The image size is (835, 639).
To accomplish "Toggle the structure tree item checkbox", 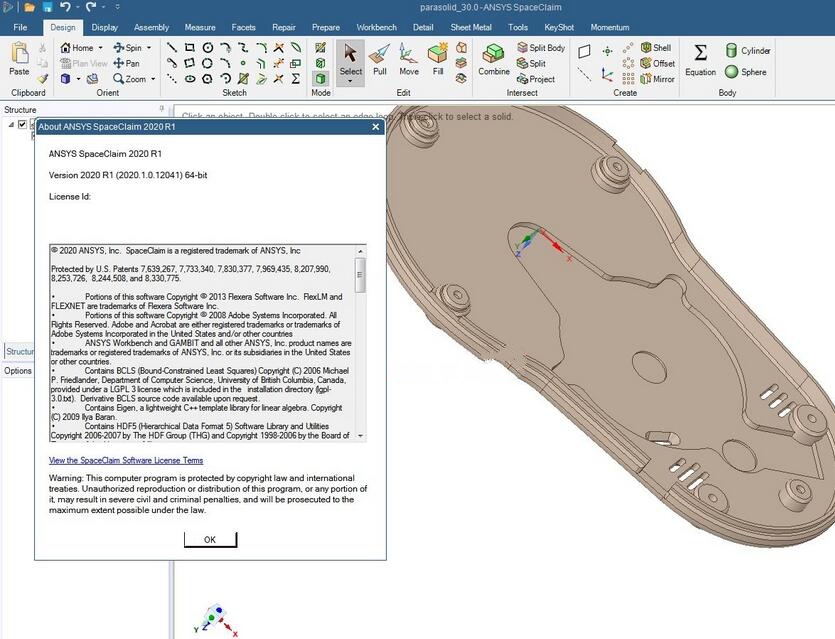I will pos(22,124).
